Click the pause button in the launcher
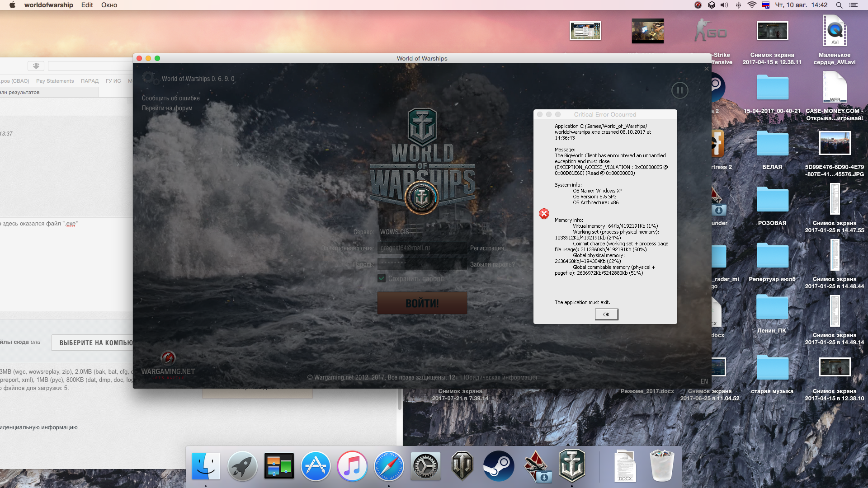Screen dimensions: 868x488 [679, 90]
